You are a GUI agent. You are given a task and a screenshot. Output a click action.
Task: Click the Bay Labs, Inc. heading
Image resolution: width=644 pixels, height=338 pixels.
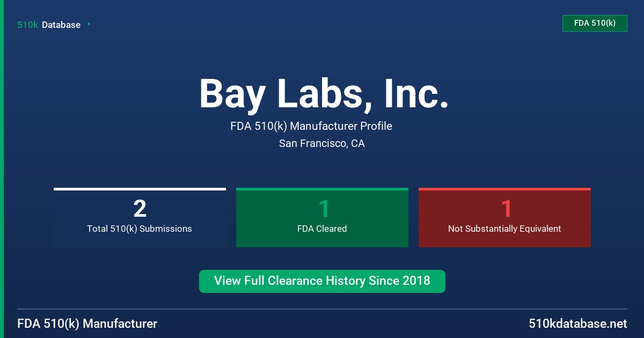(x=324, y=94)
